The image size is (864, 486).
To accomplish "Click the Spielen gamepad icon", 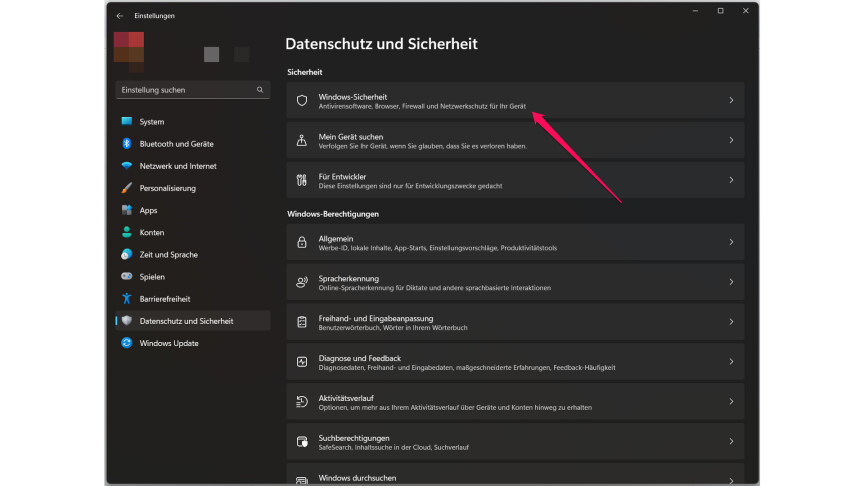I will tap(127, 276).
